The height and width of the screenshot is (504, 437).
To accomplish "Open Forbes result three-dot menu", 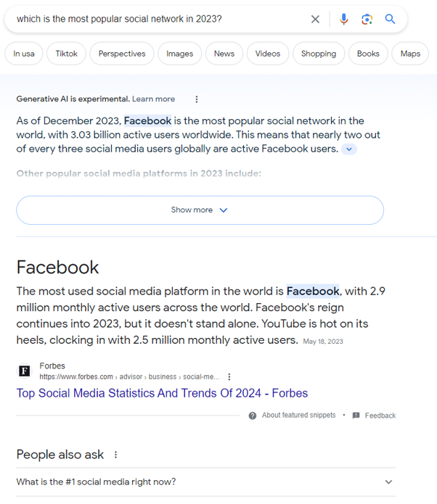I will pos(229,376).
